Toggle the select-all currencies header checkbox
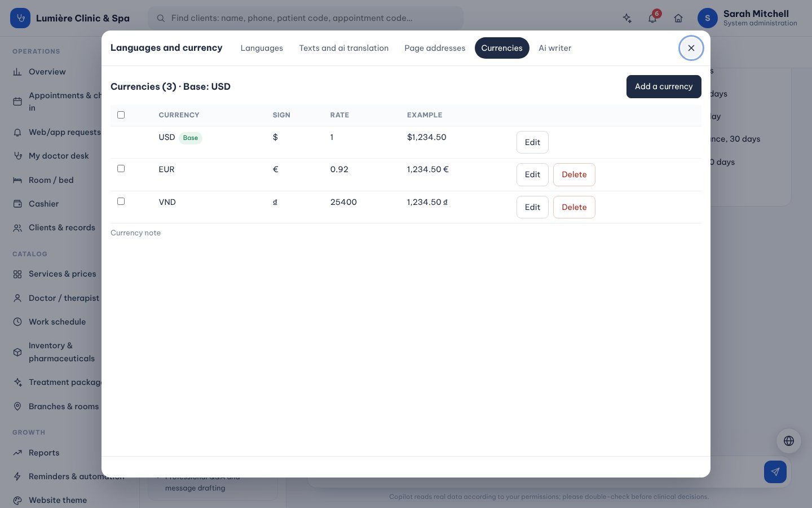 121,115
